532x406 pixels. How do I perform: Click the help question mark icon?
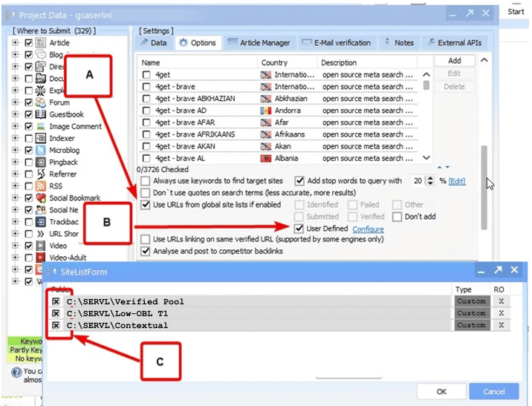16,373
